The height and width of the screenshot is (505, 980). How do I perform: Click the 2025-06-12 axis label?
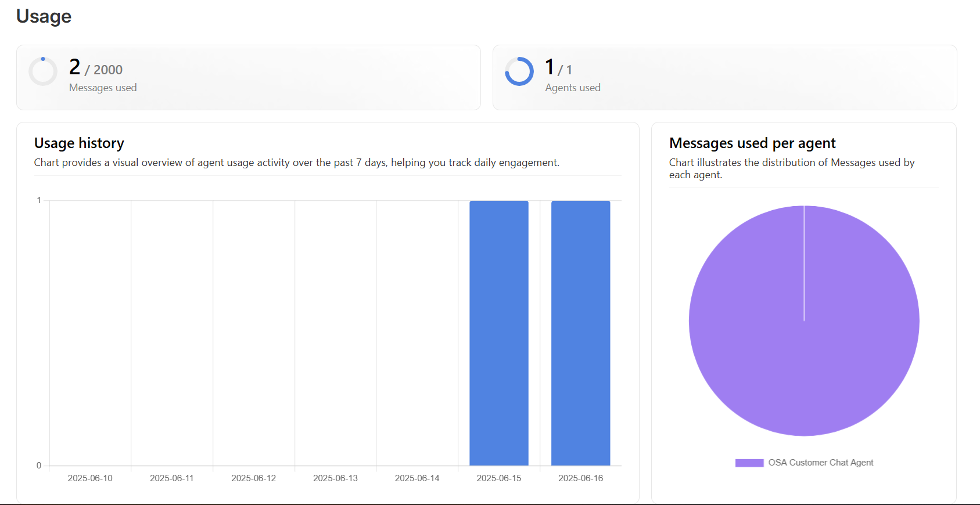[254, 478]
